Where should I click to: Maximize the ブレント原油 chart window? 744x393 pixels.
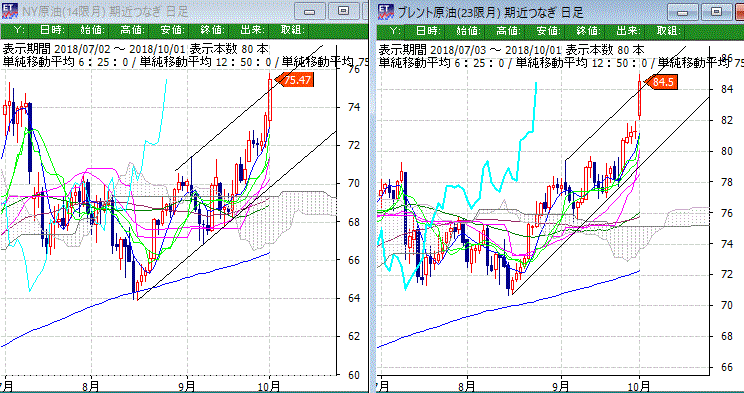tap(717, 11)
